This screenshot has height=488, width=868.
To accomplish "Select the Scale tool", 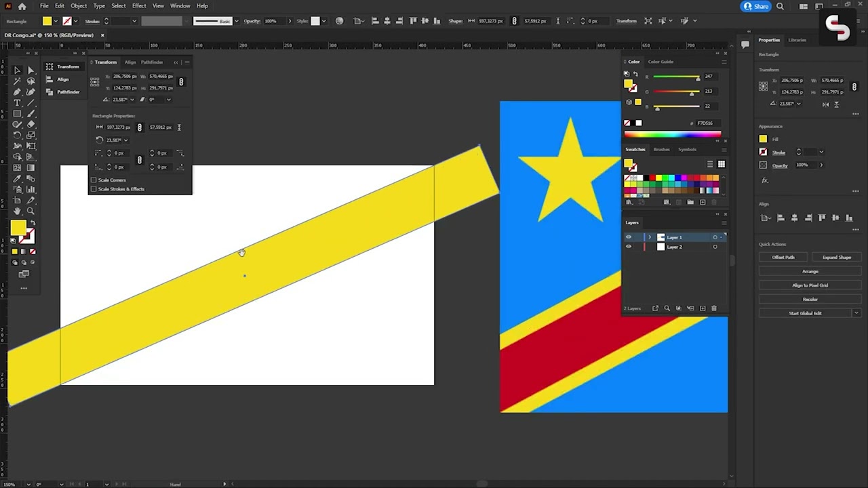I will (31, 135).
